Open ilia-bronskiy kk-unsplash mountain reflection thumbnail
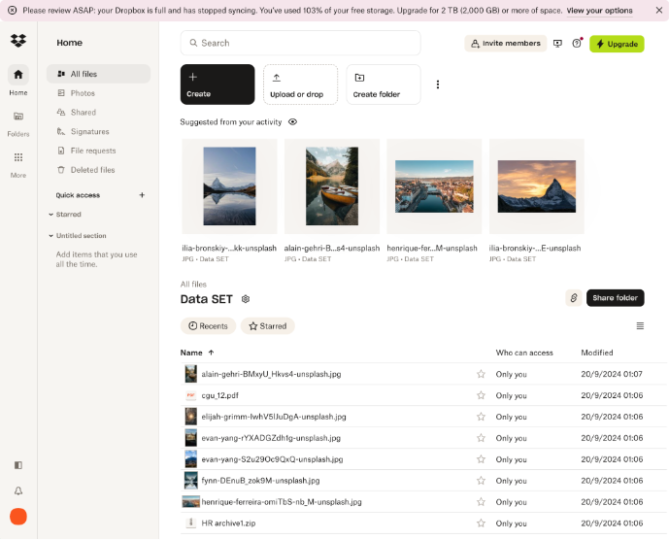Screen dimensions: 669x540 (230, 186)
